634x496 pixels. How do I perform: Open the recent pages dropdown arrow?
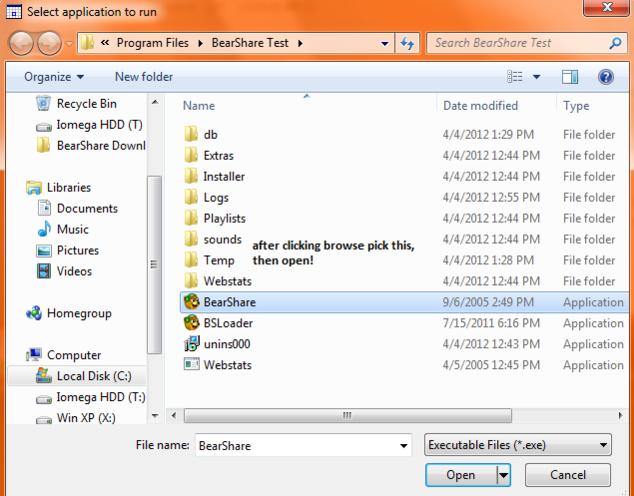(69, 43)
